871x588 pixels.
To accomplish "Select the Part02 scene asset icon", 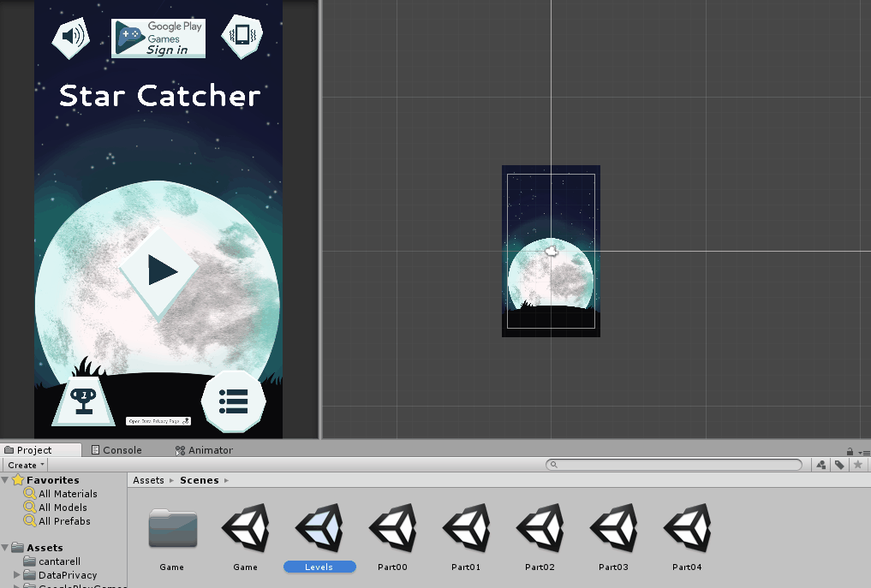I will click(540, 527).
